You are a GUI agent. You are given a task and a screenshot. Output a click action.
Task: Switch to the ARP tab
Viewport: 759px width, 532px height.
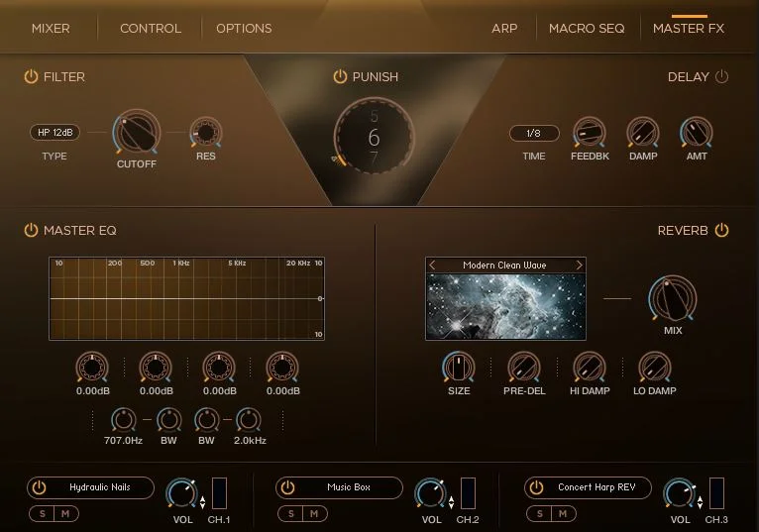click(504, 29)
